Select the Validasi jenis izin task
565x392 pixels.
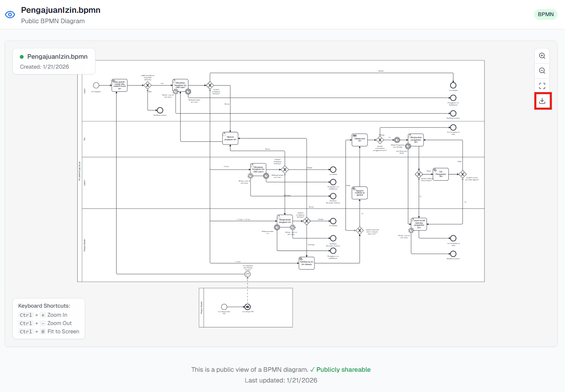360,140
